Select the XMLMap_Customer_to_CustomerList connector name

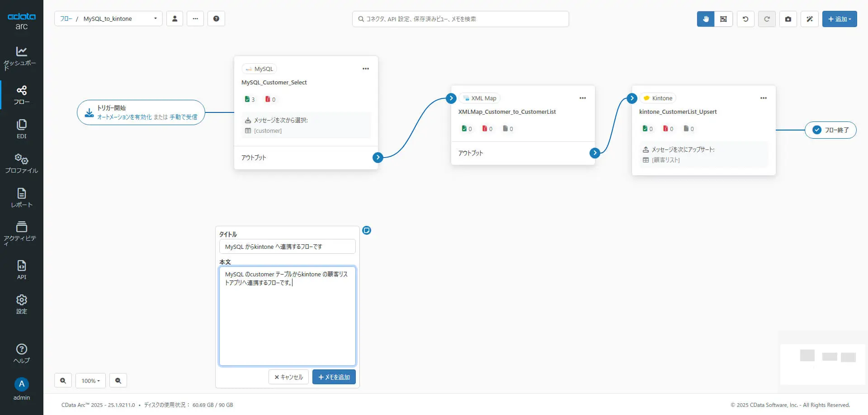[507, 112]
